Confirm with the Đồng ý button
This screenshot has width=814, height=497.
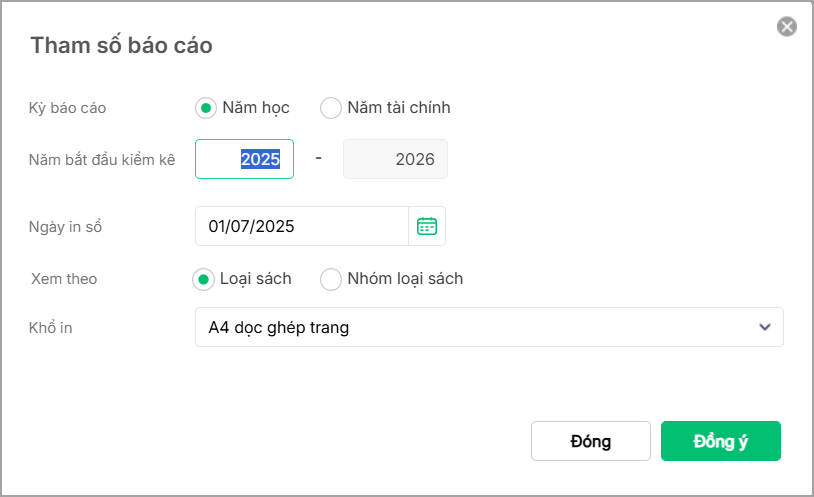(720, 441)
